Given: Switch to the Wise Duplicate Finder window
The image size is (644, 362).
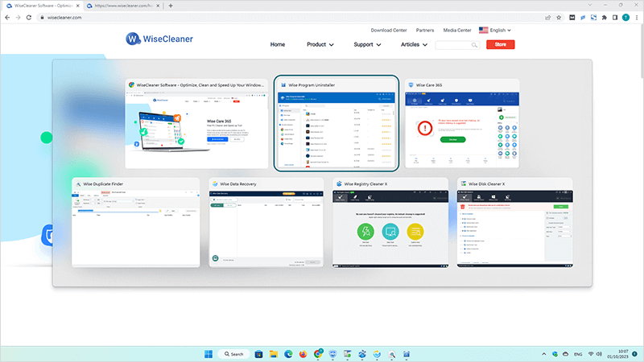Looking at the screenshot, I should (x=136, y=223).
